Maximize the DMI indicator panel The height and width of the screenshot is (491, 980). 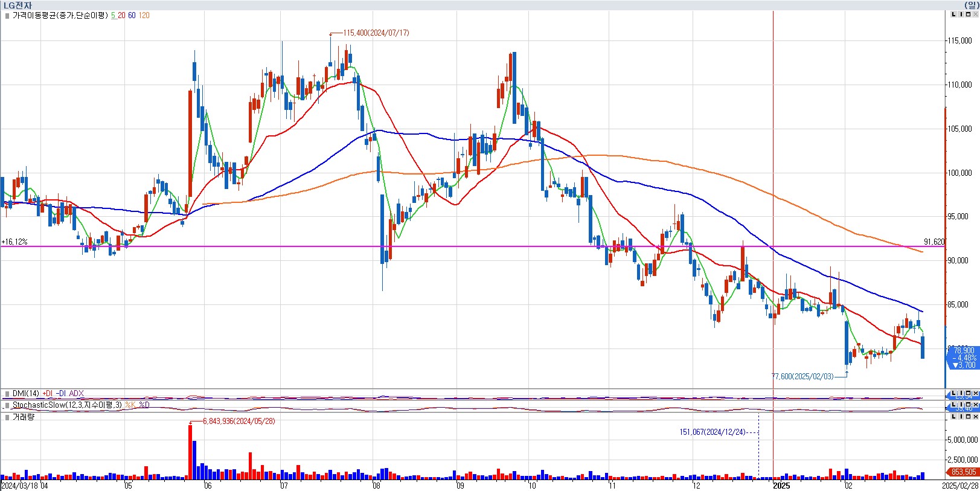coord(968,393)
